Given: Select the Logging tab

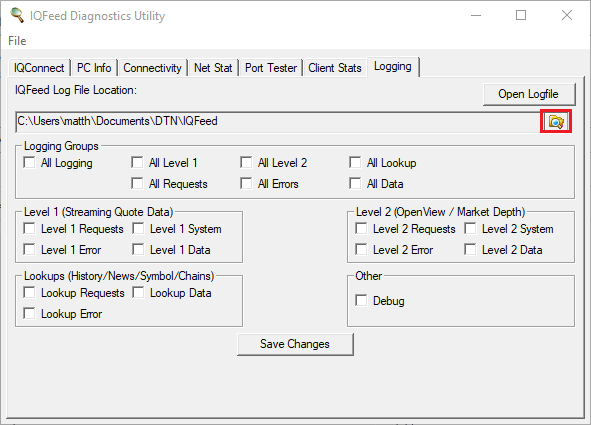Looking at the screenshot, I should 393,67.
